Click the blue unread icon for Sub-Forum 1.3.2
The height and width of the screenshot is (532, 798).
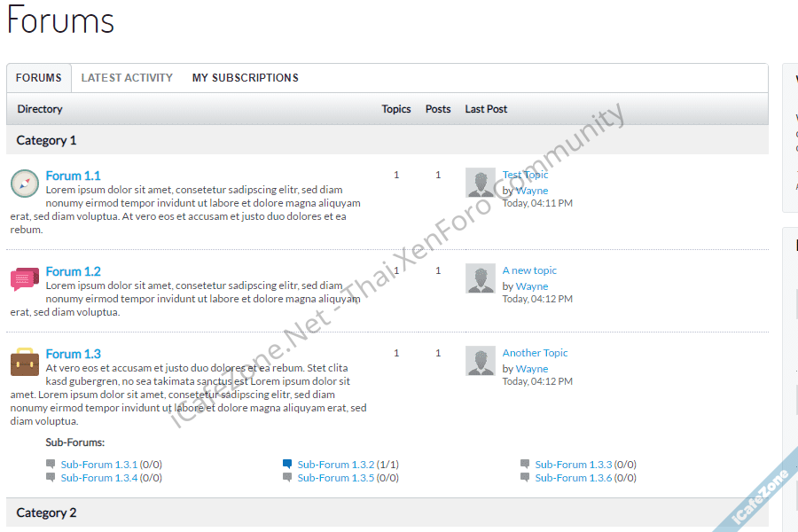287,464
